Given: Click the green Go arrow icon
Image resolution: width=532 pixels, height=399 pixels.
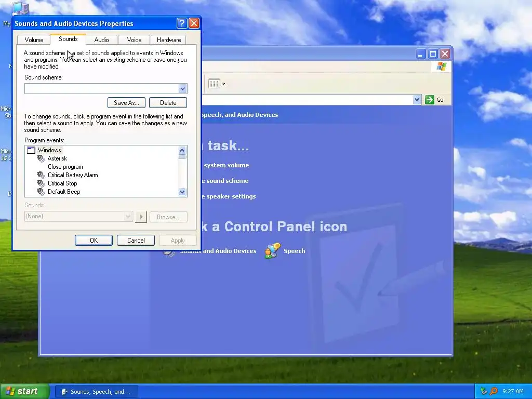Looking at the screenshot, I should tap(430, 100).
